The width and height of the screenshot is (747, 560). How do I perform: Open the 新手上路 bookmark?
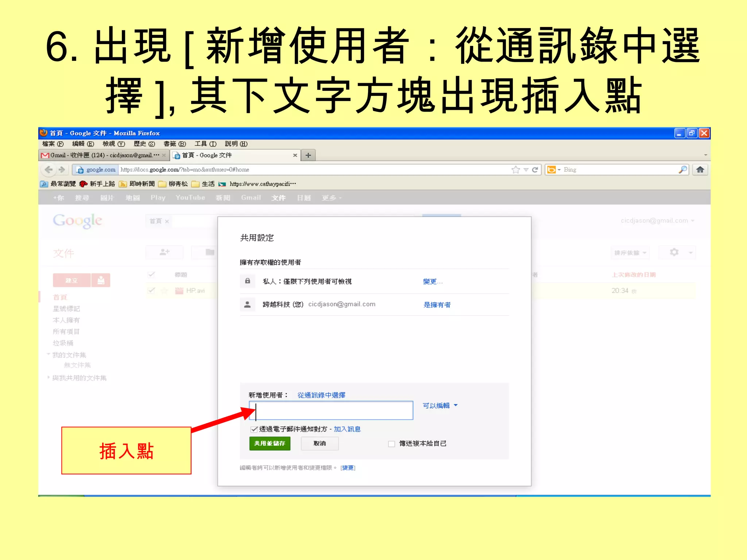click(x=97, y=184)
